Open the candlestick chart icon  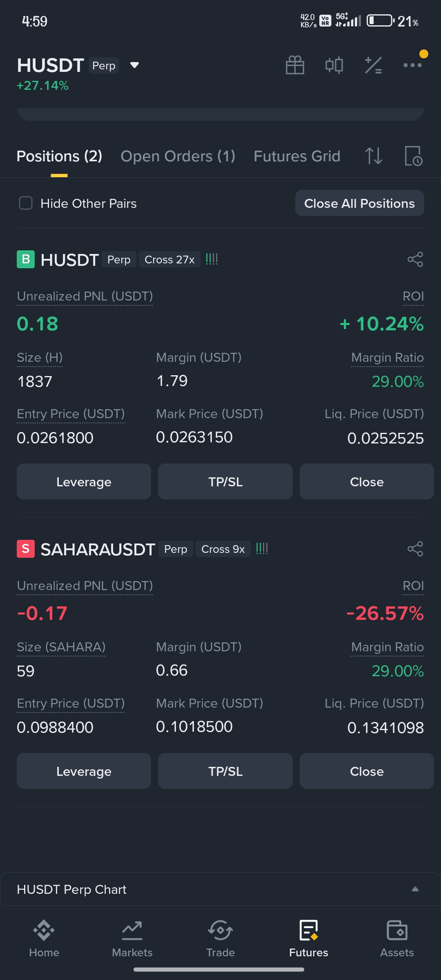(334, 65)
